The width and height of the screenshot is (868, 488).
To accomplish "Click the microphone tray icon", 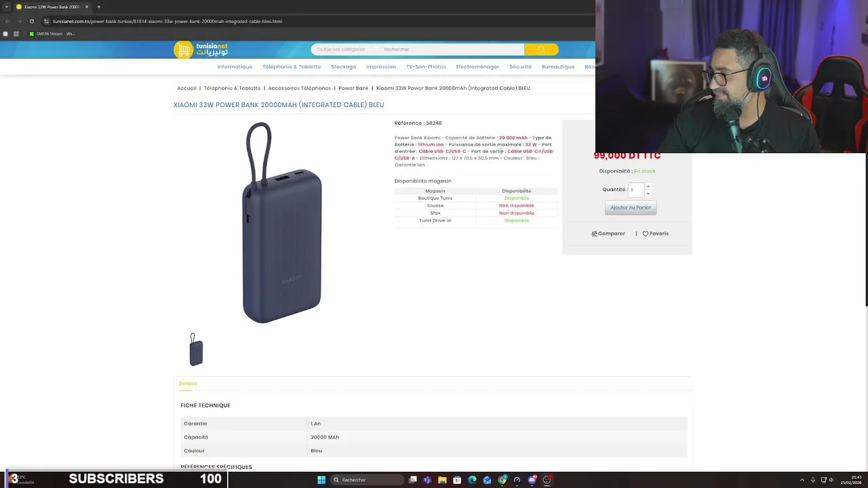I will tap(813, 480).
